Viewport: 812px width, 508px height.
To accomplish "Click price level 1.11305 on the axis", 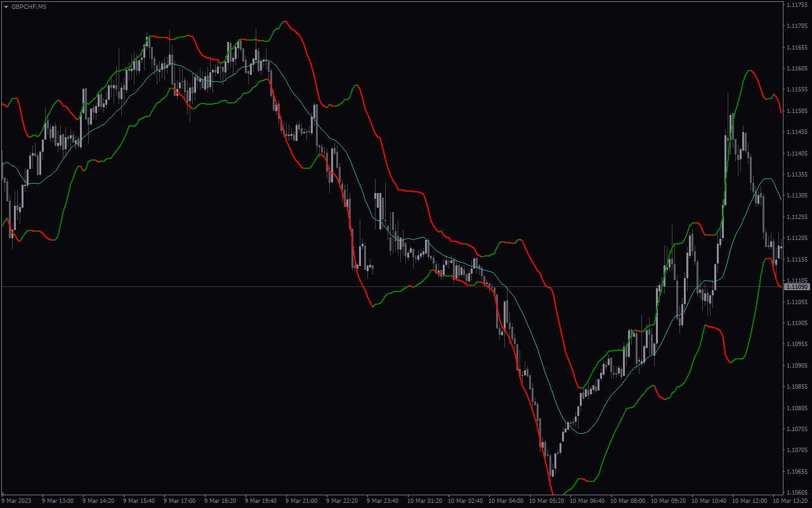I will coord(797,196).
